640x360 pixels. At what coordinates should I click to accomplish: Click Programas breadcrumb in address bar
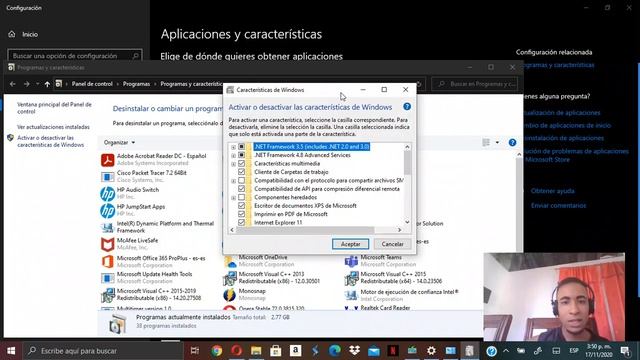tap(136, 84)
